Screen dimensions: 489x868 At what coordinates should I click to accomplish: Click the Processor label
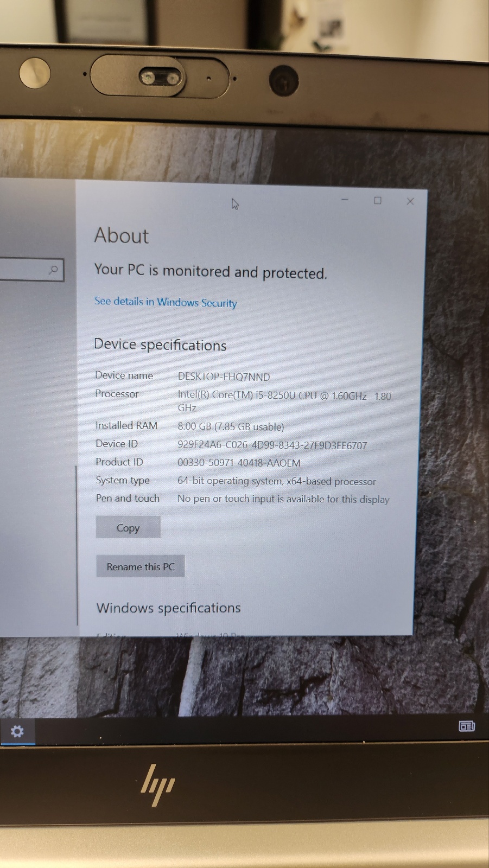coord(117,394)
